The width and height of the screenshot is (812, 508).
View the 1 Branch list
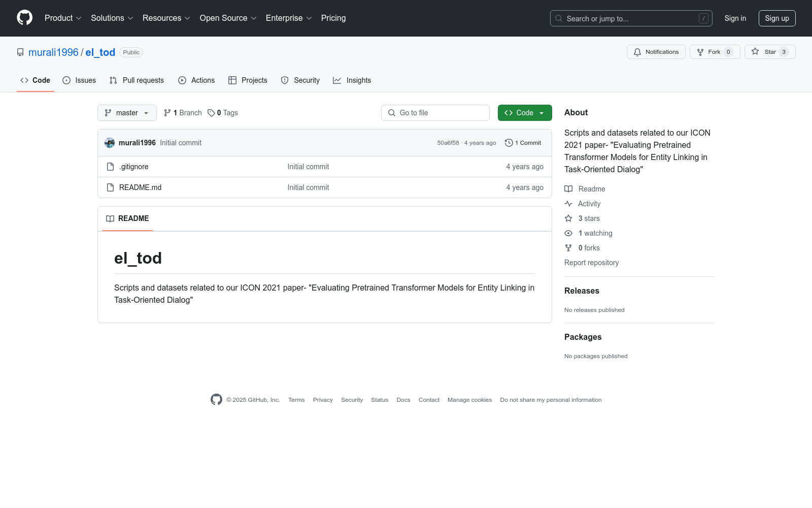tap(183, 113)
